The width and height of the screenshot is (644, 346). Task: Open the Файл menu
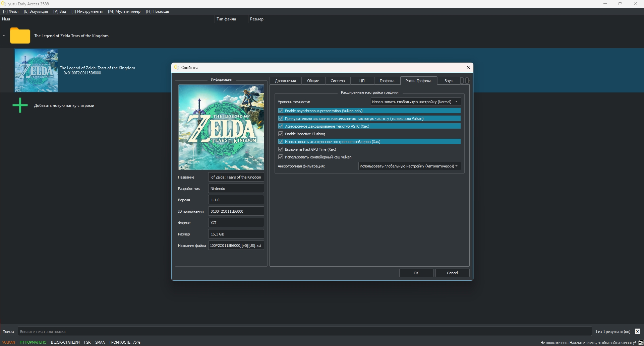11,11
